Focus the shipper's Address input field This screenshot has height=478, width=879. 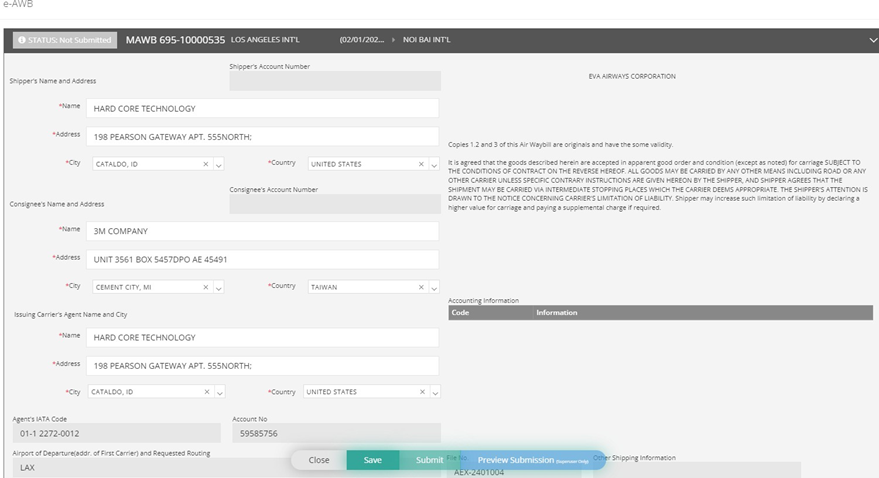coord(262,137)
